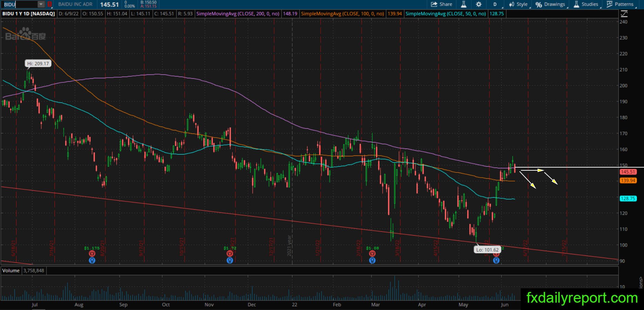Click the Jun label on the time axis
The image size is (644, 310).
(x=505, y=304)
